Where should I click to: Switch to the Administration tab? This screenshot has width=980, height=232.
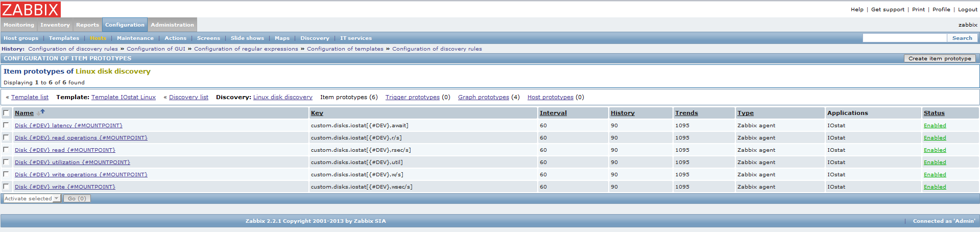pos(172,25)
